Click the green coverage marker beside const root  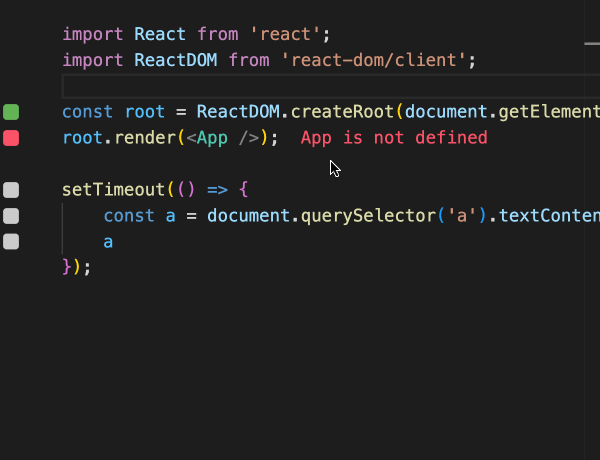click(x=11, y=112)
